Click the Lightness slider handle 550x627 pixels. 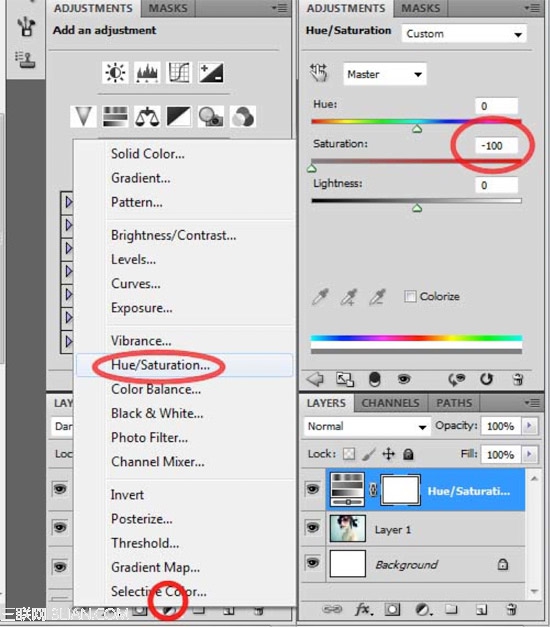pyautogui.click(x=417, y=208)
